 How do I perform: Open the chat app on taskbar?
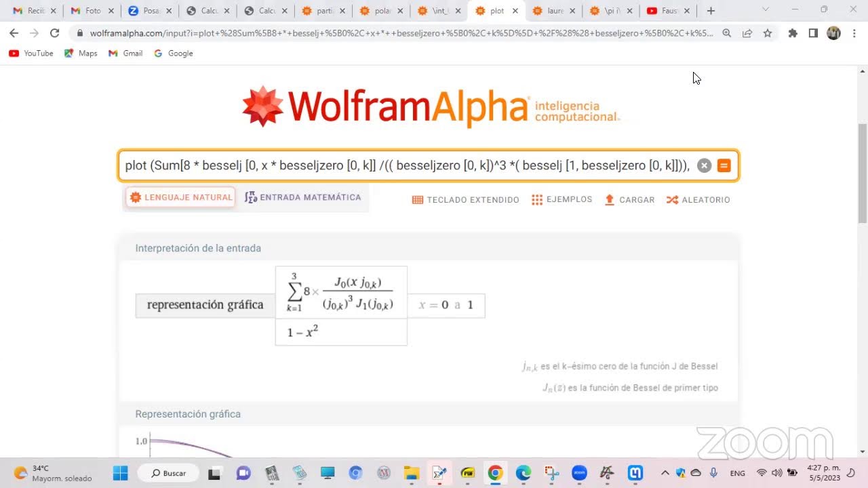click(x=243, y=473)
